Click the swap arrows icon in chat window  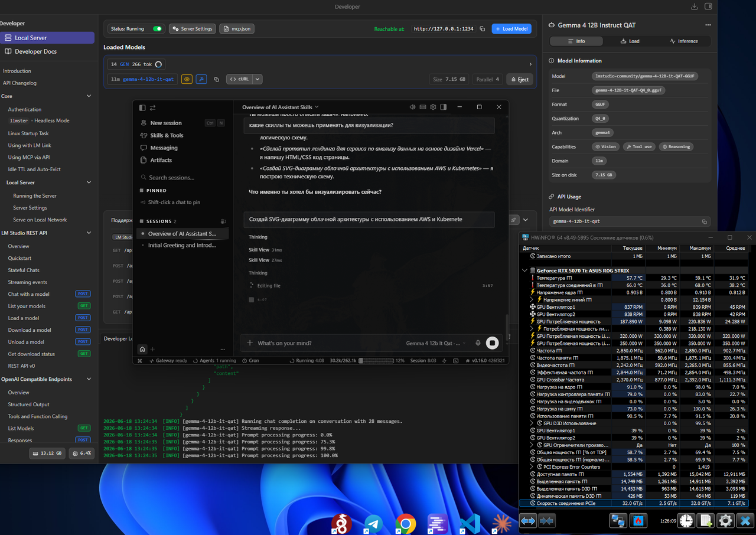(152, 107)
